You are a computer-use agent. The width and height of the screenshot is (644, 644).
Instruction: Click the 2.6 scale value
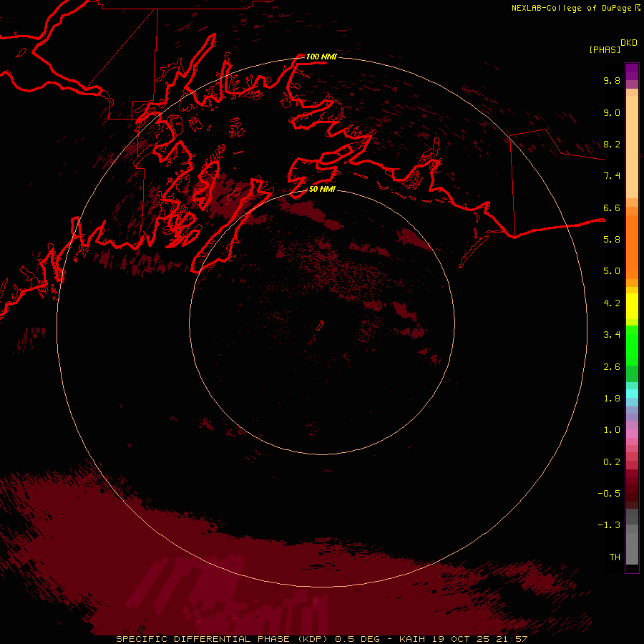[612, 367]
